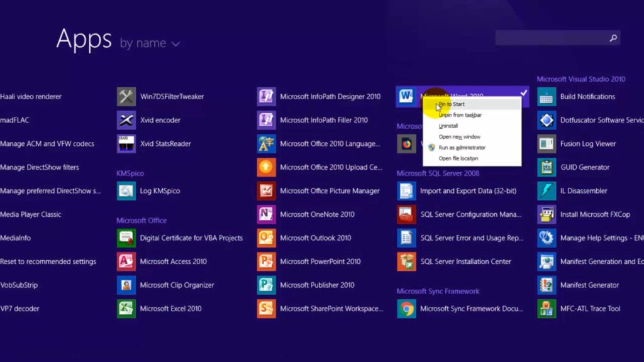Image resolution: width=644 pixels, height=362 pixels.
Task: Open MediaInfo entry
Action: pyautogui.click(x=16, y=238)
